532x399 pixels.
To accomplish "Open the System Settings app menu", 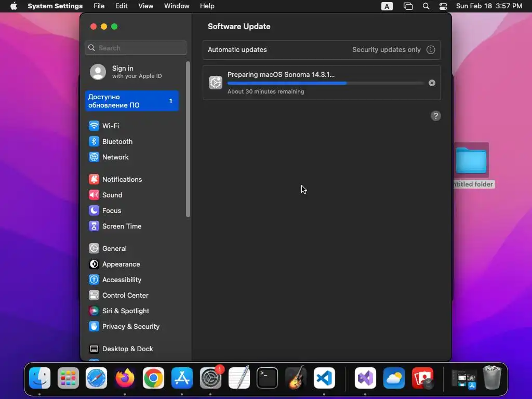I will pos(55,6).
